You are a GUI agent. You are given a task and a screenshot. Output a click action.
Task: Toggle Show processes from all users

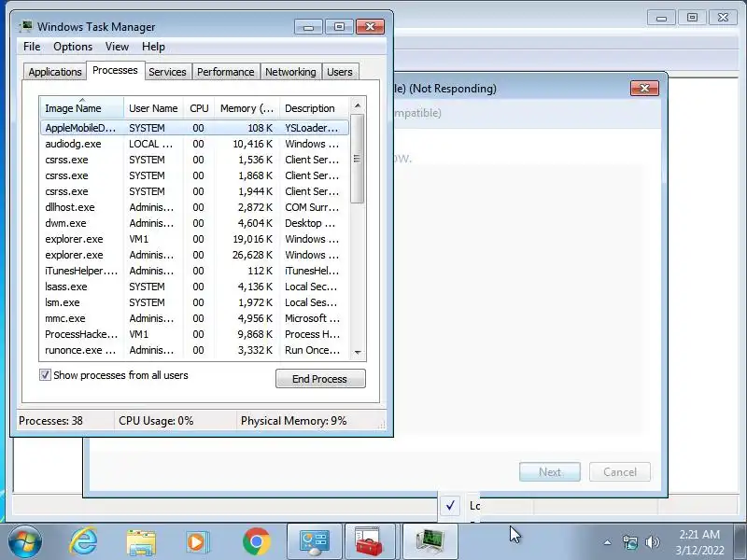pos(45,375)
